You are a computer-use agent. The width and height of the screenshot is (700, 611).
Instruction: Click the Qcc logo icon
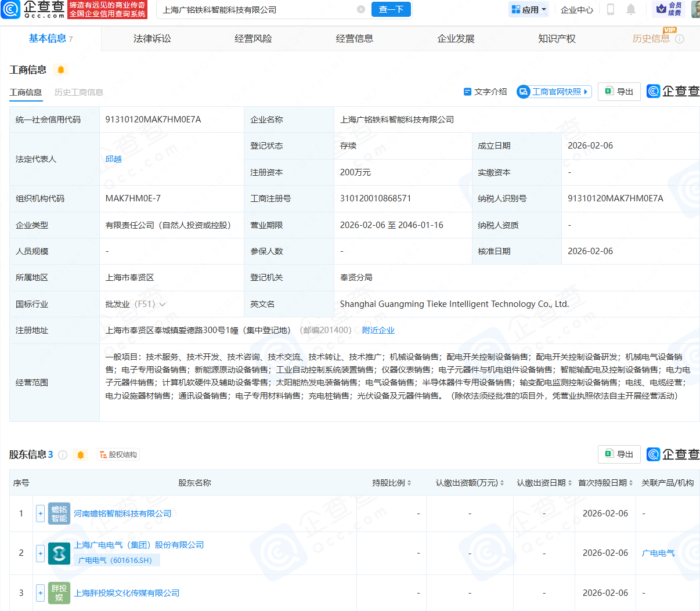pyautogui.click(x=11, y=9)
